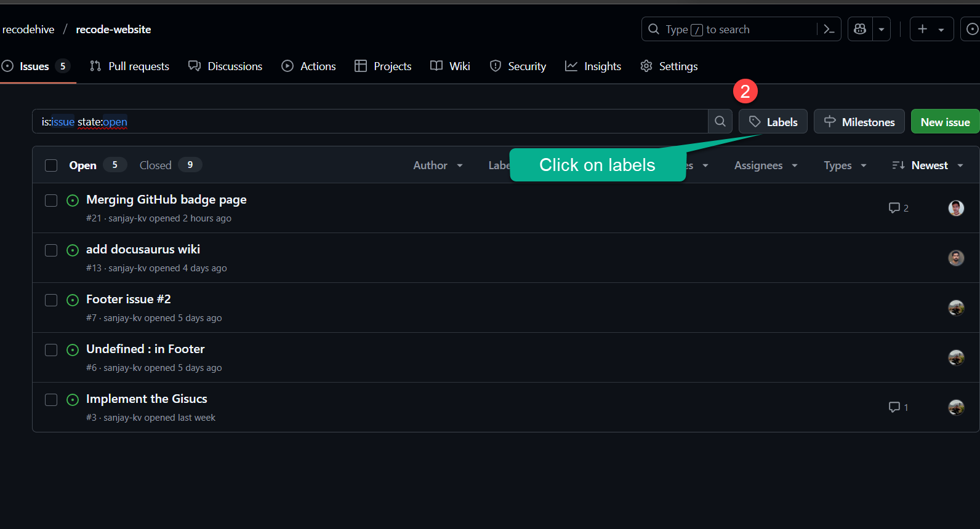
Task: Open recode-website repository link
Action: (x=113, y=29)
